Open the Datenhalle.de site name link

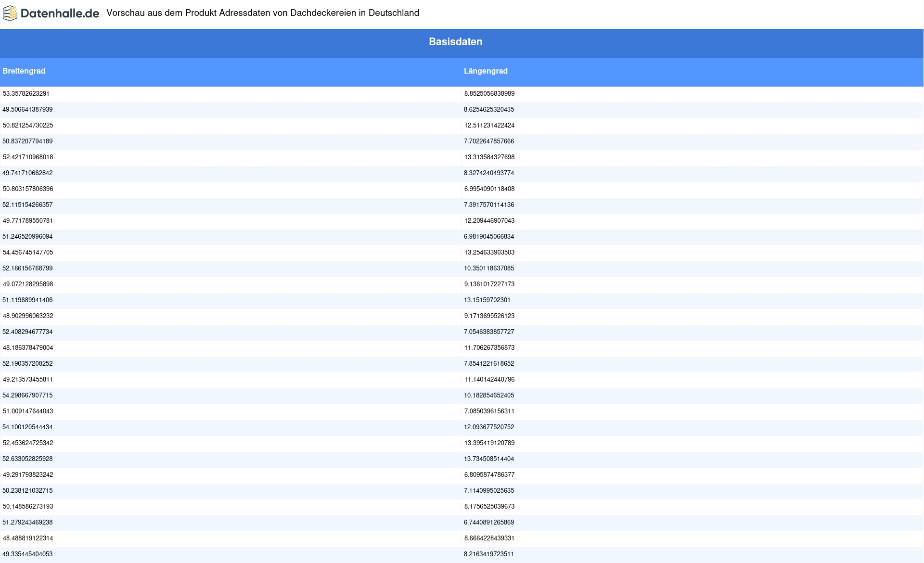coord(60,13)
